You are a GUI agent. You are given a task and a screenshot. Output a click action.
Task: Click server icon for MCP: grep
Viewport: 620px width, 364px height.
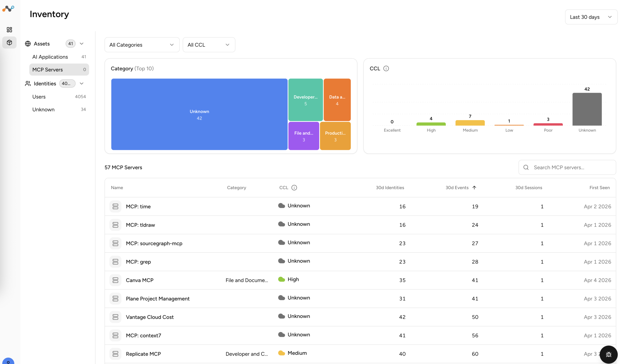tap(115, 262)
